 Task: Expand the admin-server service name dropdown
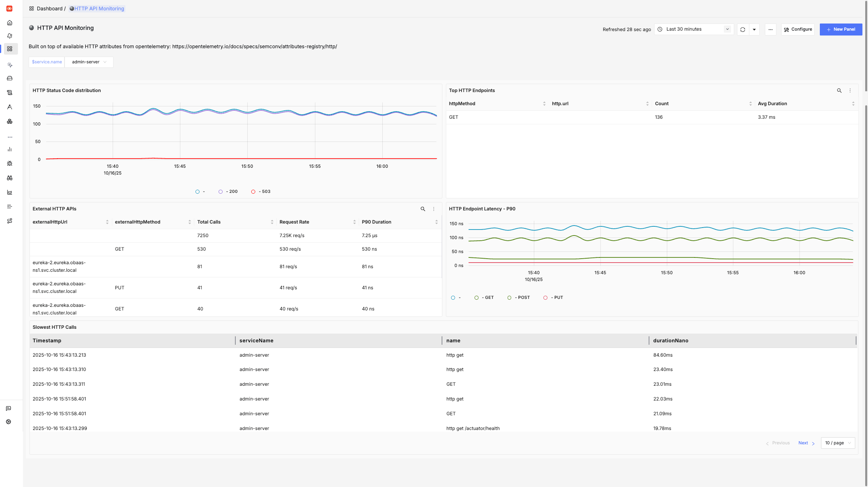[88, 62]
